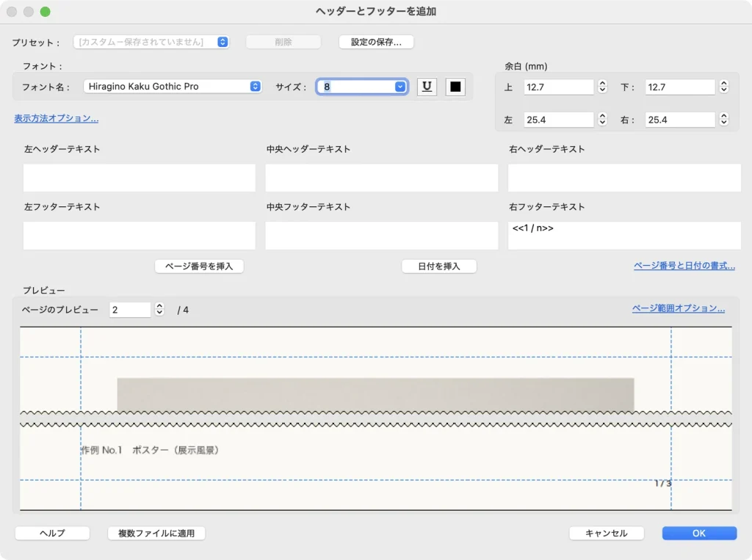The height and width of the screenshot is (560, 752).
Task: Confirm with the OK button
Action: point(699,533)
